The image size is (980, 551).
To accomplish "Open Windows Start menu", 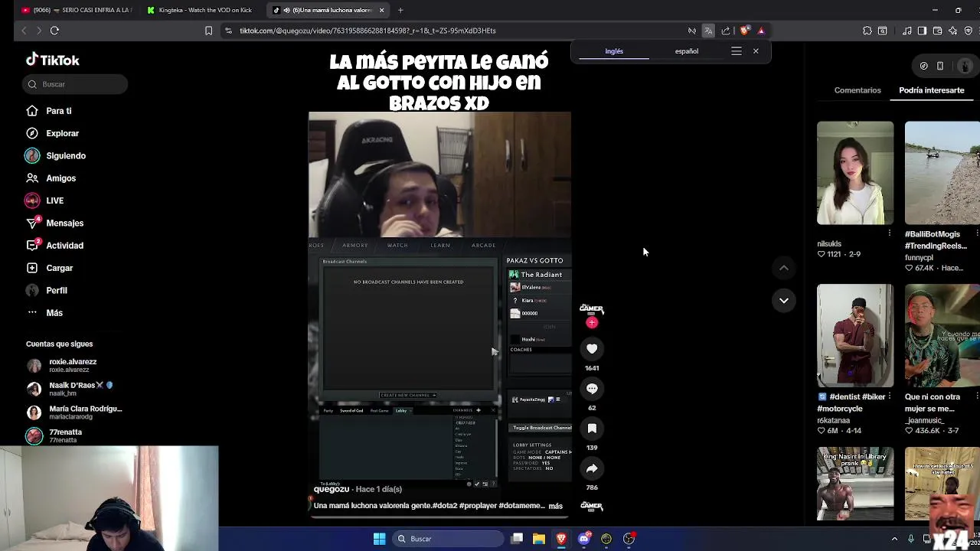I will (379, 539).
